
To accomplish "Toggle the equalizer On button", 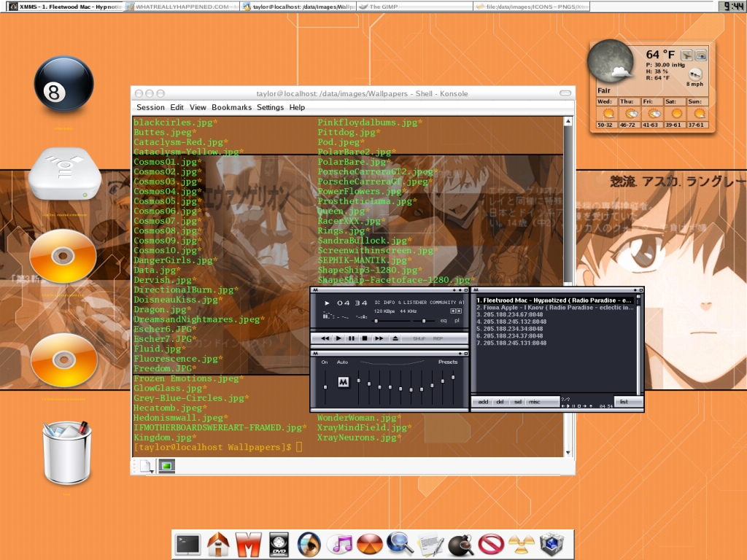I will pyautogui.click(x=325, y=362).
